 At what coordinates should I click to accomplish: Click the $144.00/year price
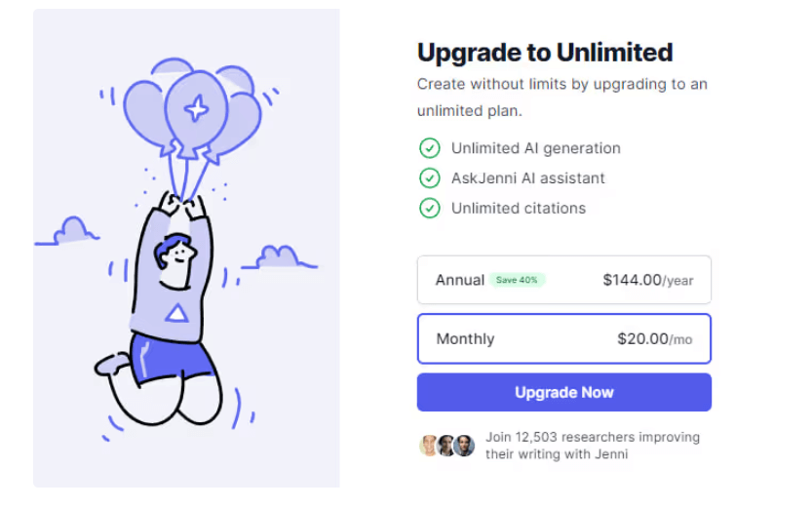[x=647, y=280]
